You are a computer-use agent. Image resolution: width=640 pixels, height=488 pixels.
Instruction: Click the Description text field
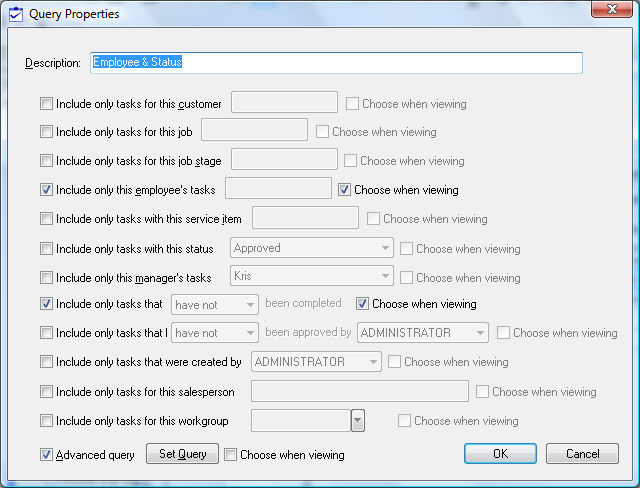[x=335, y=62]
